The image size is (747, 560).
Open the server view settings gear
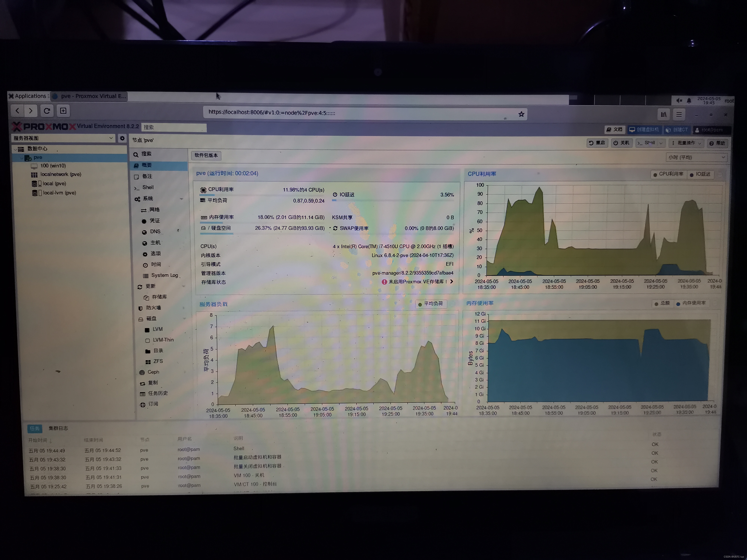coord(122,138)
